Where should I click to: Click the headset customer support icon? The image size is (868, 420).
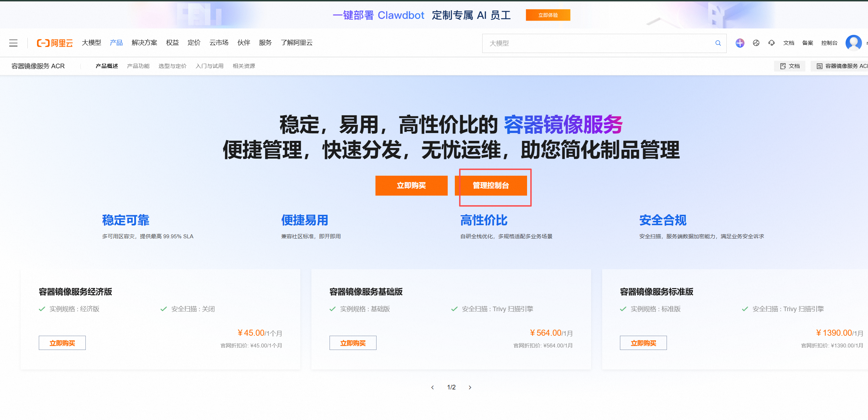pyautogui.click(x=772, y=43)
